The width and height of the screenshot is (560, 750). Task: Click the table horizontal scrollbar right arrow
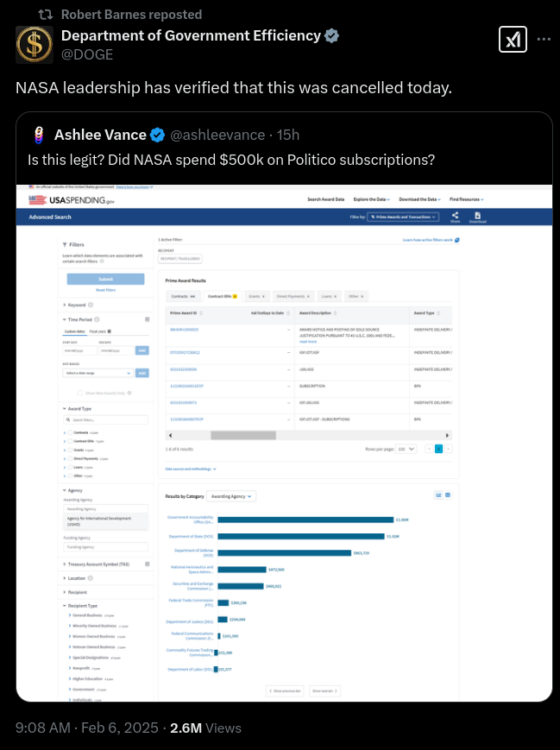(x=447, y=435)
